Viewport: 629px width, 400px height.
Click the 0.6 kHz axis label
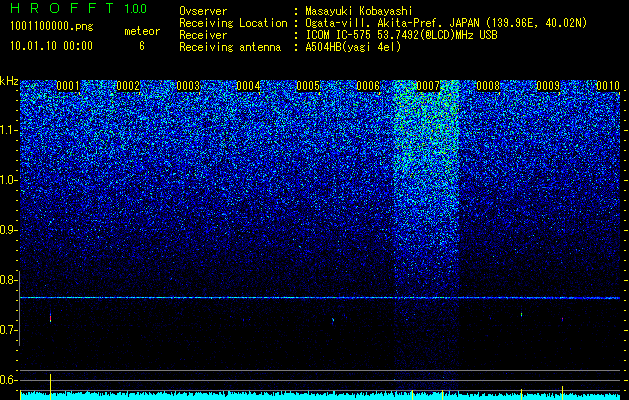[x=7, y=380]
